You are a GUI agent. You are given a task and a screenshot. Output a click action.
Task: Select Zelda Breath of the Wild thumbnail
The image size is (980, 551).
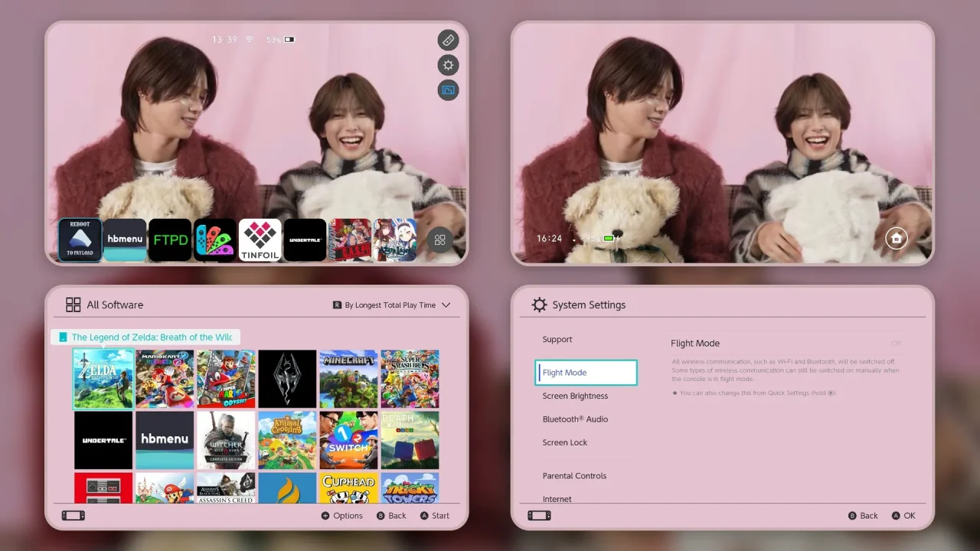point(103,379)
